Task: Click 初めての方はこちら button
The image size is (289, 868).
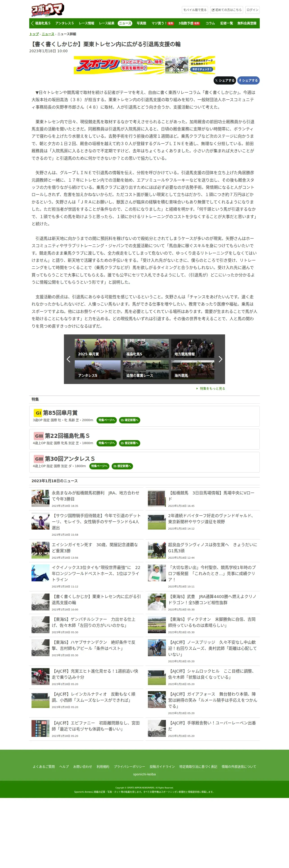Action: (226, 10)
